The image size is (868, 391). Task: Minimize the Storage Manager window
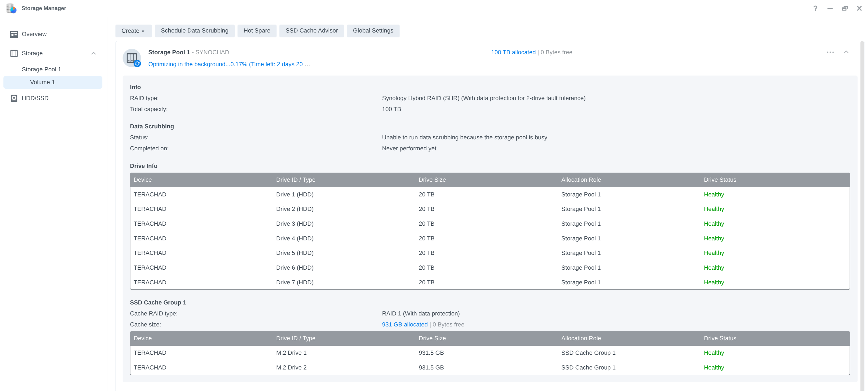tap(830, 8)
